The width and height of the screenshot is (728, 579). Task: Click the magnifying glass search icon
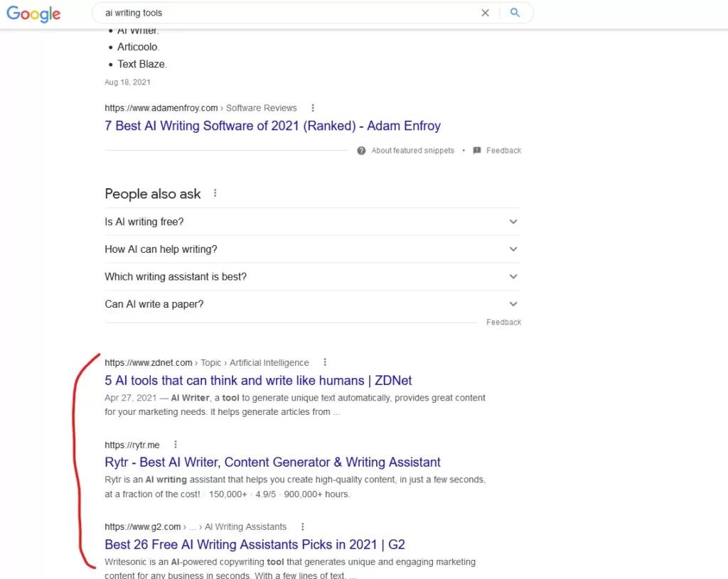[515, 13]
